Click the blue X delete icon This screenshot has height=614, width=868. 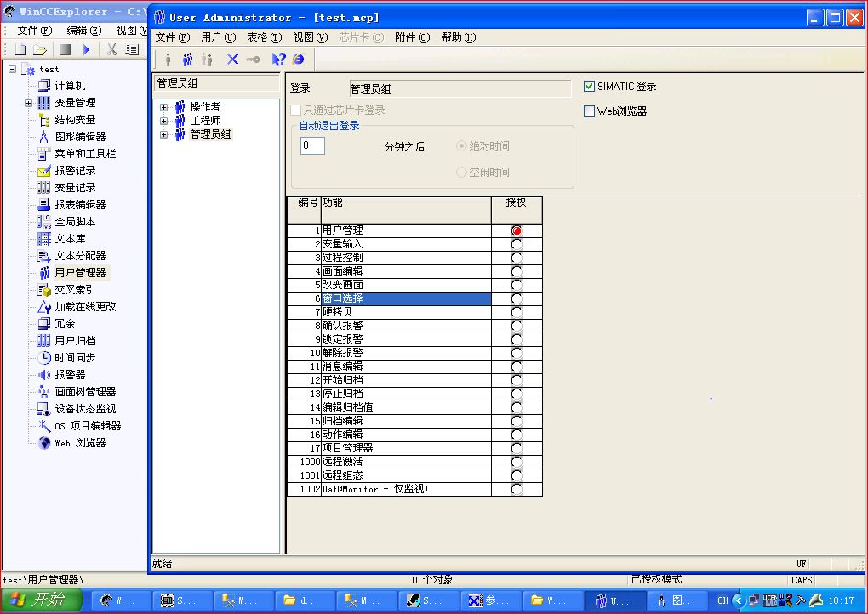[232, 60]
